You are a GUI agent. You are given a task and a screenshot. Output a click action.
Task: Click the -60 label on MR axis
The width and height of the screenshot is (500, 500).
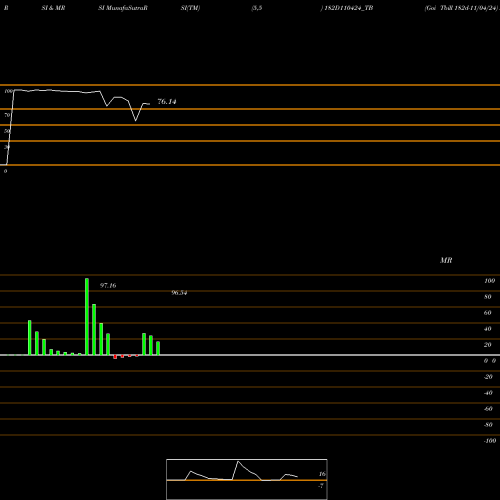coord(488,409)
